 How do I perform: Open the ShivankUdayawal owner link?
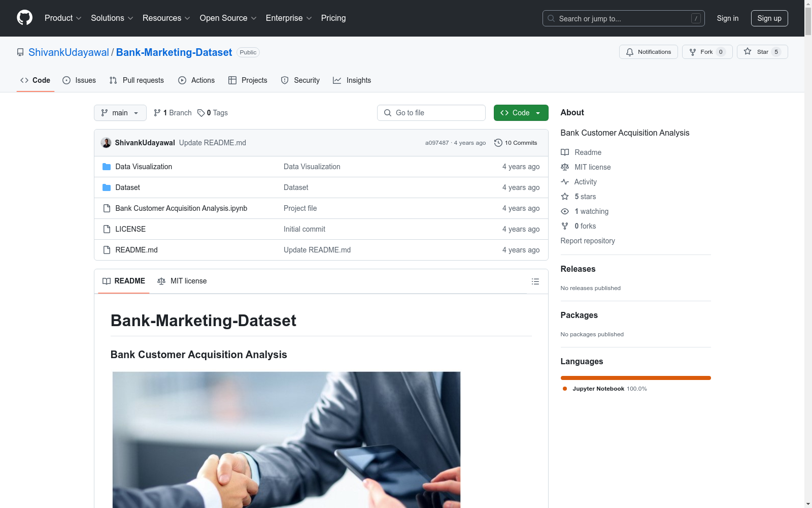click(69, 52)
